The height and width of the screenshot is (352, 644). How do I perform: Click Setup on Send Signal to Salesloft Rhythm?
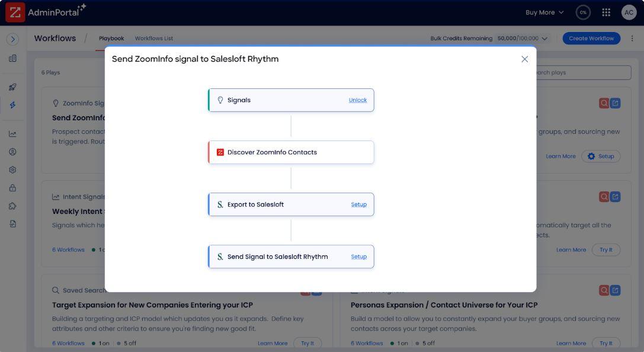click(x=358, y=257)
